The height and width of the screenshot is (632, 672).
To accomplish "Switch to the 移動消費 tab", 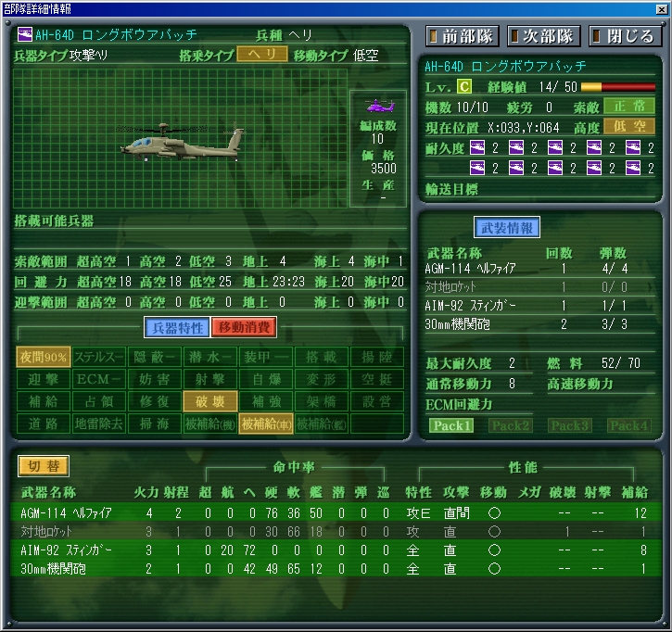I will click(244, 328).
